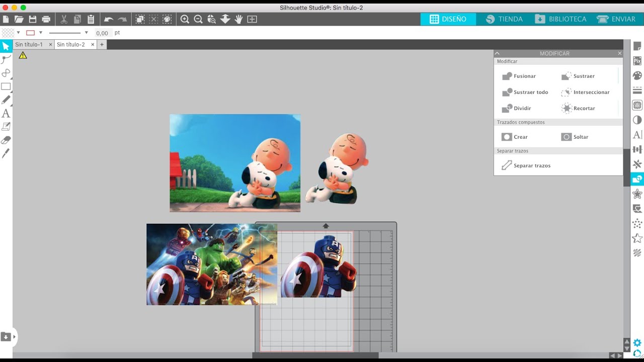Zoom in with the magnifier plus icon

[x=185, y=19]
